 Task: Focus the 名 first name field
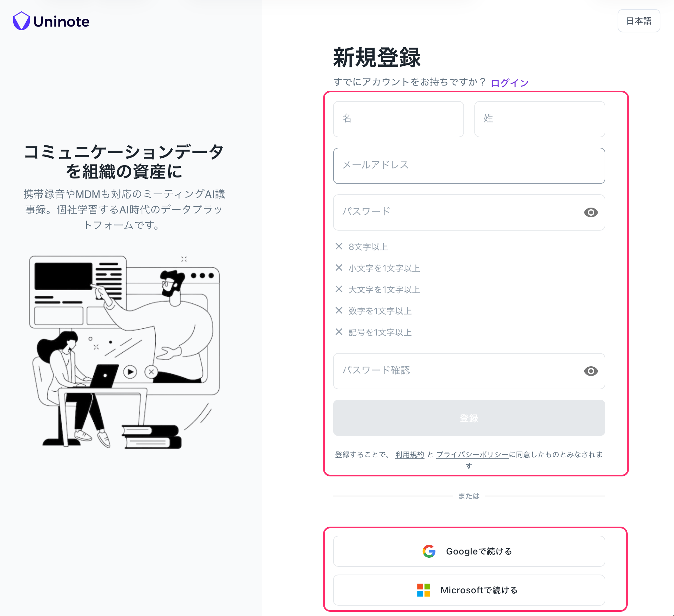[398, 119]
